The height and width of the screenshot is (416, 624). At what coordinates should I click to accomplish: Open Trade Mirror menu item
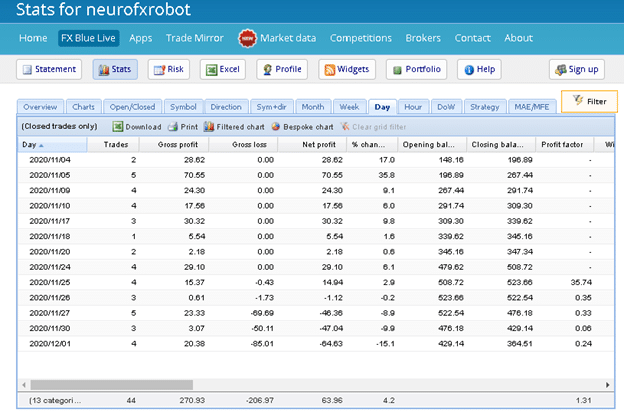pyautogui.click(x=195, y=38)
